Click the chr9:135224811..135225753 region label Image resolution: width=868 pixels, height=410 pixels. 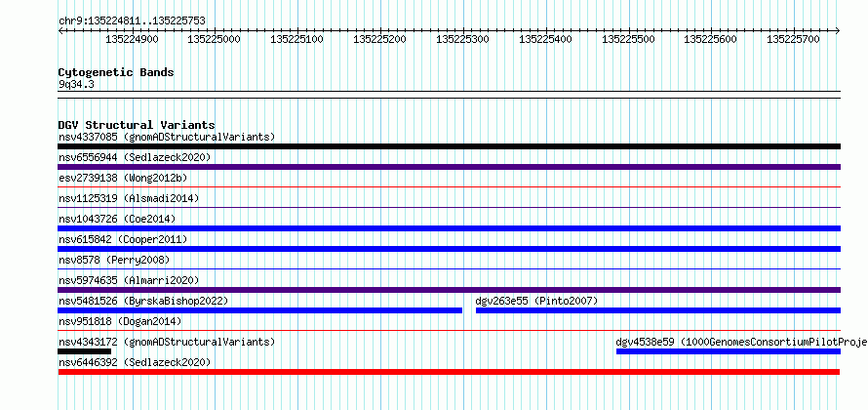pos(132,20)
